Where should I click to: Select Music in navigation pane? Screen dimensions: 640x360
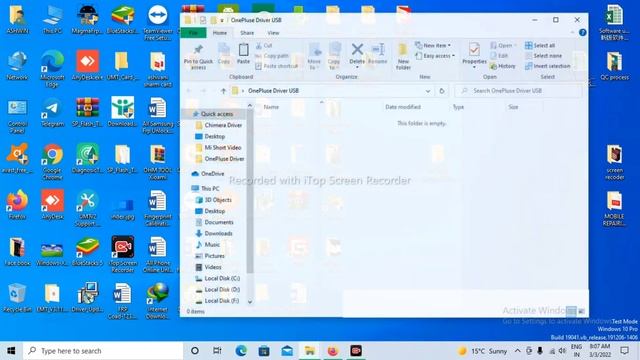coord(212,245)
